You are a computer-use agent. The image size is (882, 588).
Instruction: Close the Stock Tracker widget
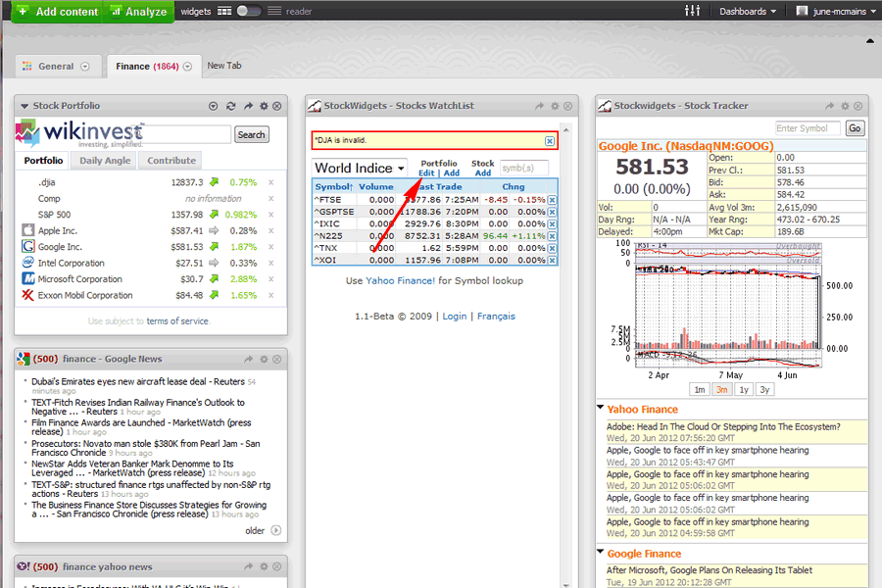[858, 106]
